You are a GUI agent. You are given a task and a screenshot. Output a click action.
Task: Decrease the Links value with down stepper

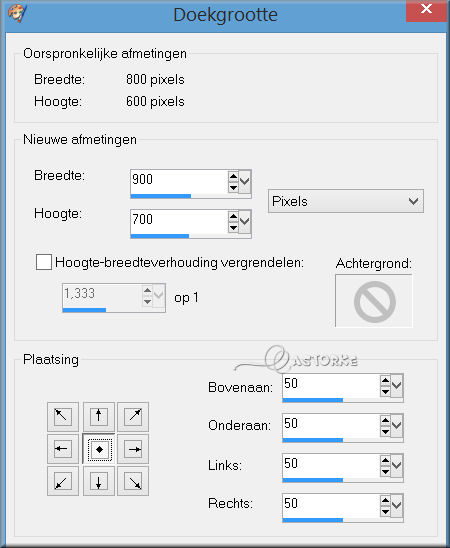(x=385, y=472)
